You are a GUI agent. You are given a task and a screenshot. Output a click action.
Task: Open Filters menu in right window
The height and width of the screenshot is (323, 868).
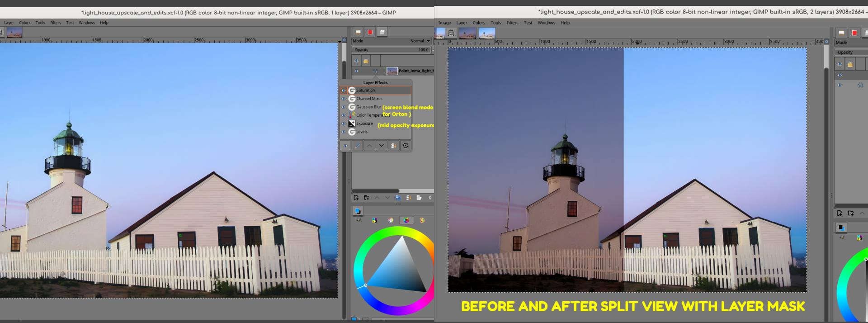coord(513,23)
